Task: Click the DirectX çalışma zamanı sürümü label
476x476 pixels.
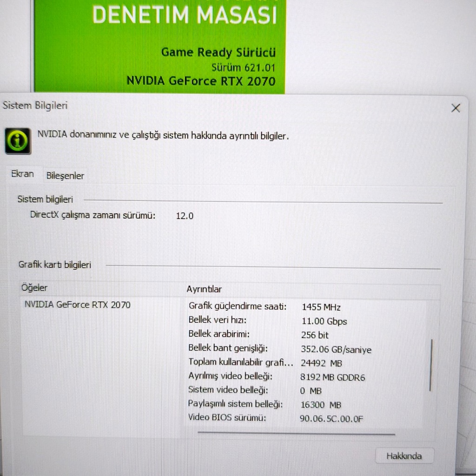Action: 93,215
